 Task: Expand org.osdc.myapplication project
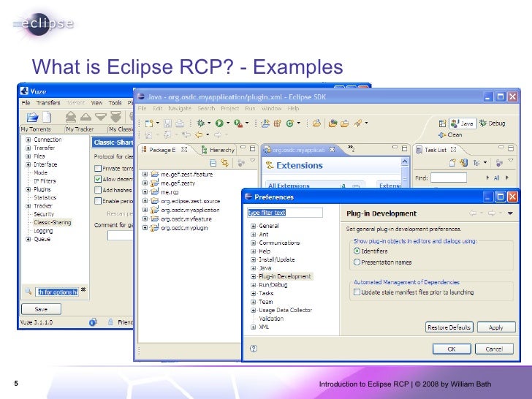coord(145,210)
